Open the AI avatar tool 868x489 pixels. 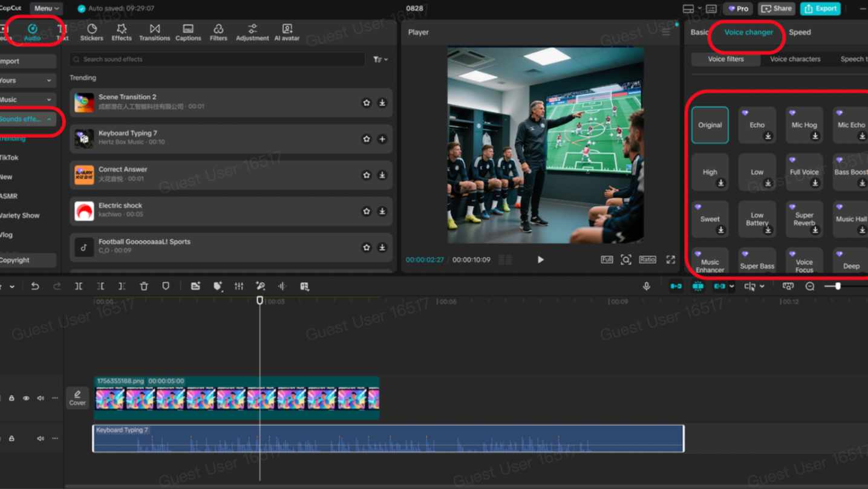pyautogui.click(x=287, y=32)
